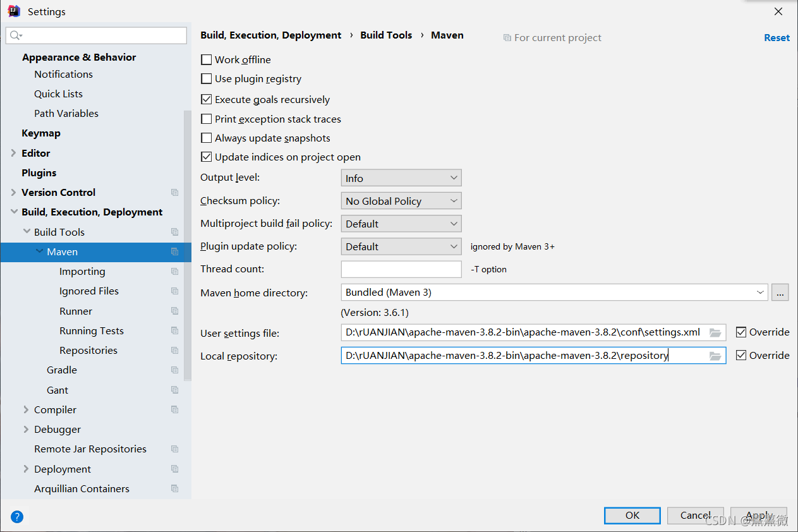Image resolution: width=798 pixels, height=532 pixels.
Task: Click project-level icon beside Arquillian Containers
Action: click(175, 488)
